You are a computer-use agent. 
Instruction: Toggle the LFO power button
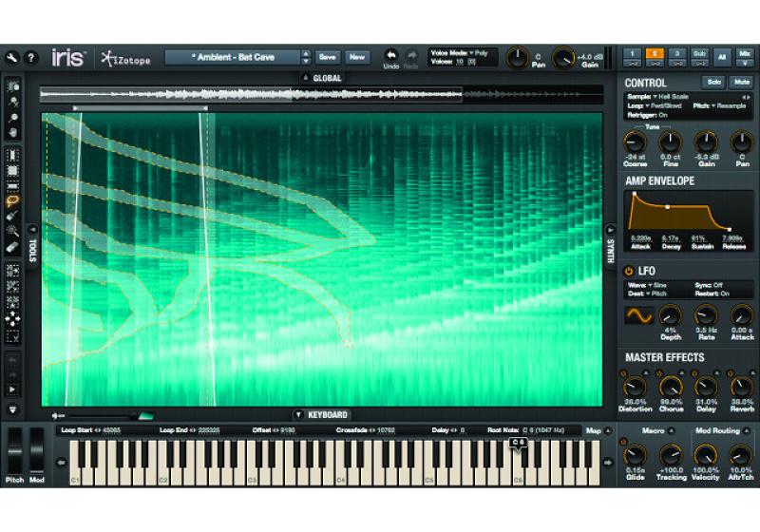click(629, 271)
